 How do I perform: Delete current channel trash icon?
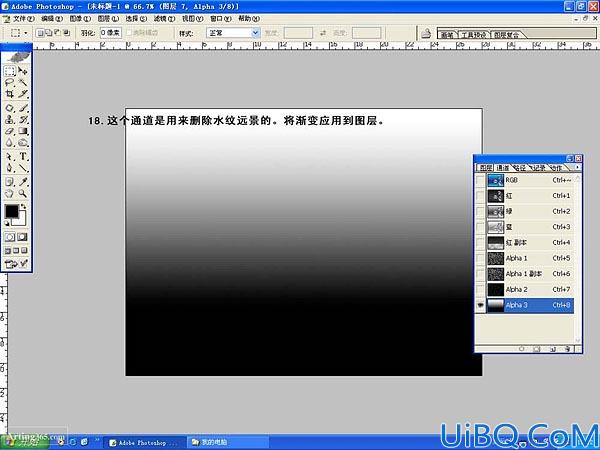coord(568,349)
